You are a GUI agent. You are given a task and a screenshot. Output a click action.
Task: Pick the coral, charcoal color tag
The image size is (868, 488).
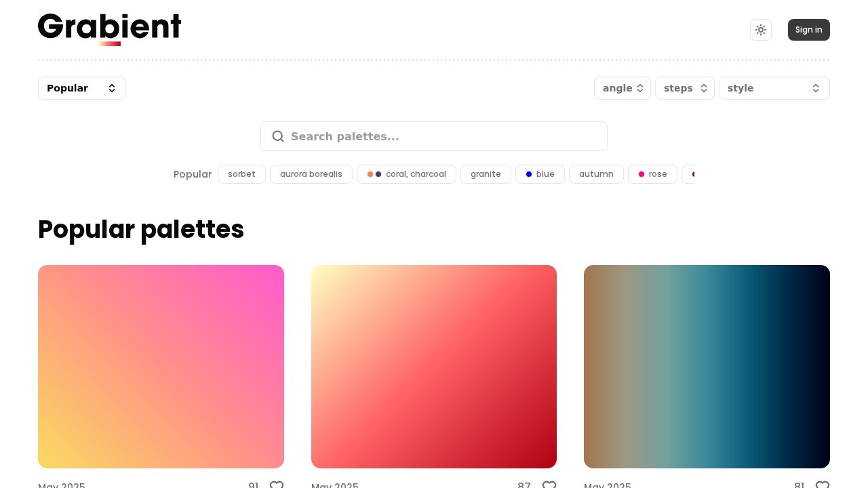(406, 174)
